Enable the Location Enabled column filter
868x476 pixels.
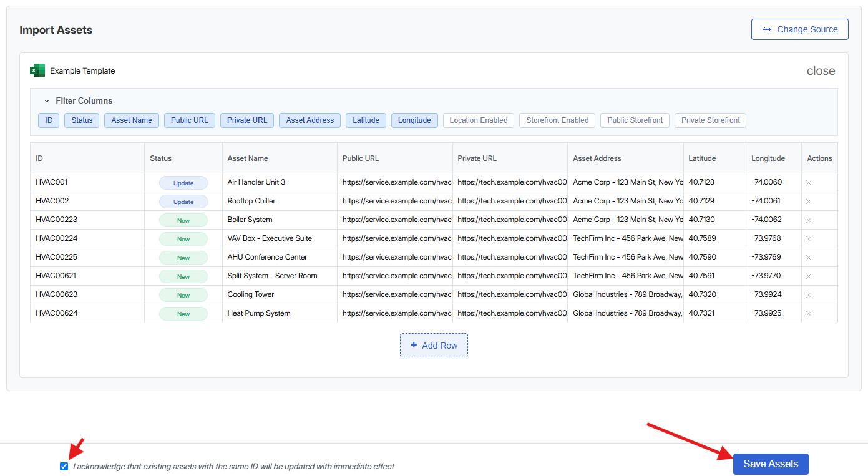coord(479,120)
